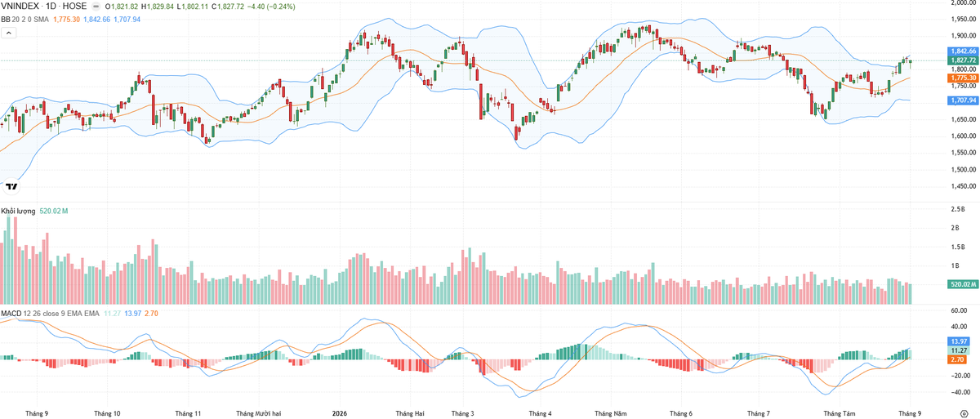Click the low value L1,802.11
This screenshot has width=980, height=419.
193,7
